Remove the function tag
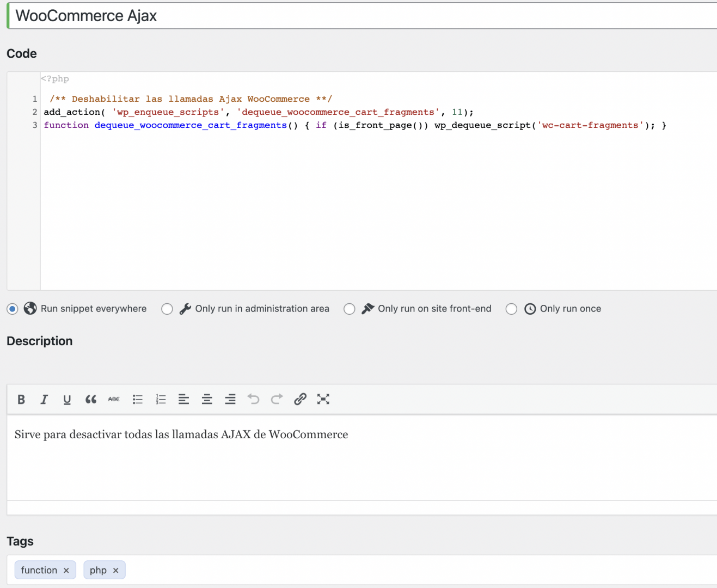The image size is (717, 588). click(66, 571)
